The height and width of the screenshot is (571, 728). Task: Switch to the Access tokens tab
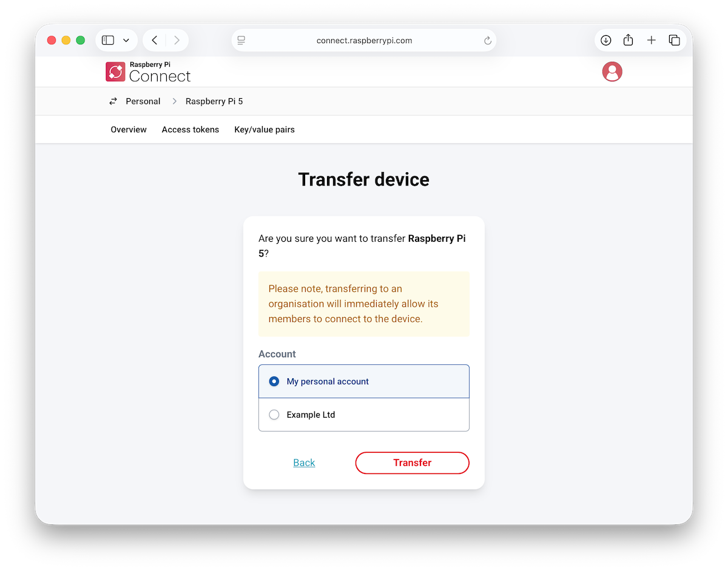coord(190,130)
